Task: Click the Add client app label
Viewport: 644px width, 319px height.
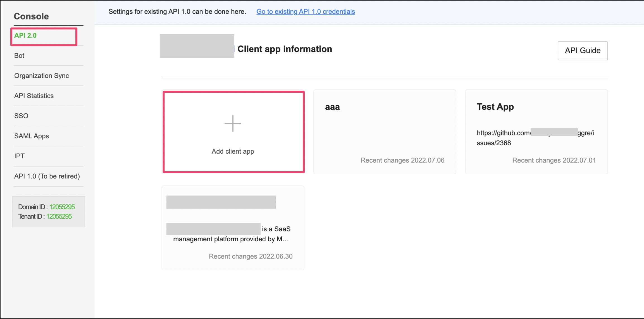Action: pos(233,151)
